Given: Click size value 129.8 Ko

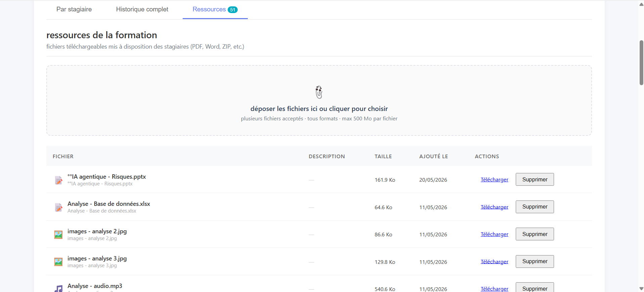Looking at the screenshot, I should [x=385, y=262].
